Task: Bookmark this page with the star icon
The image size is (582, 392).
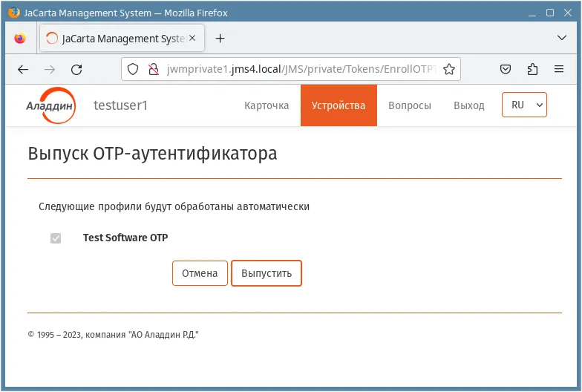Action: point(448,69)
